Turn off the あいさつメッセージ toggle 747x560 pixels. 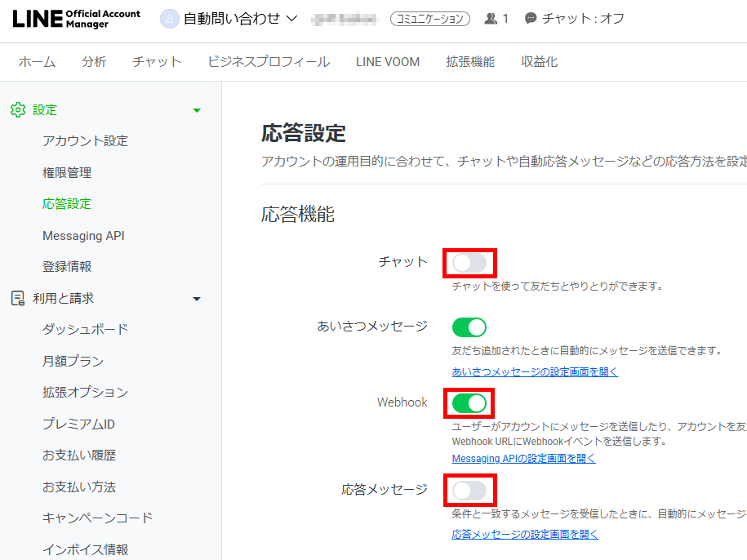pyautogui.click(x=469, y=327)
